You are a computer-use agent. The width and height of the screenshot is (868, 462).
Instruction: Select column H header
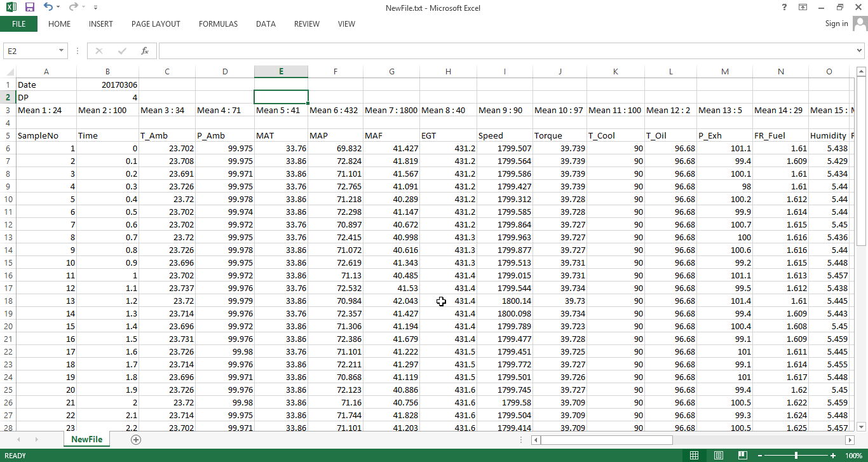tap(448, 72)
